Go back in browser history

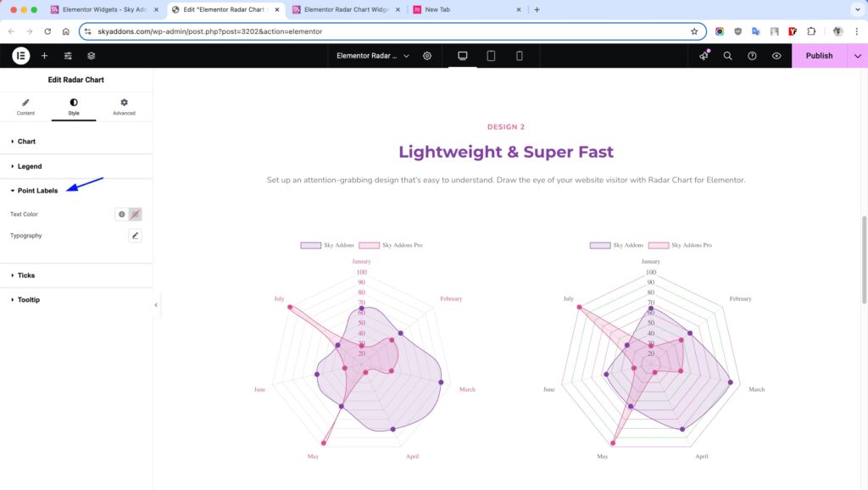[x=12, y=31]
